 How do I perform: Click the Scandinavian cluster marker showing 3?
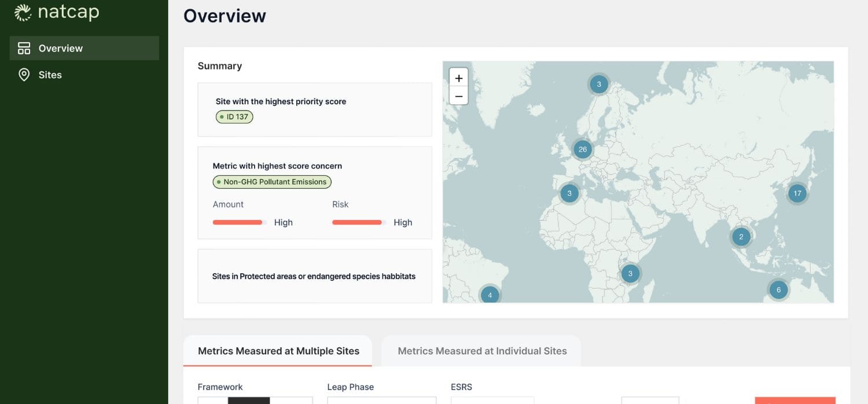(598, 84)
